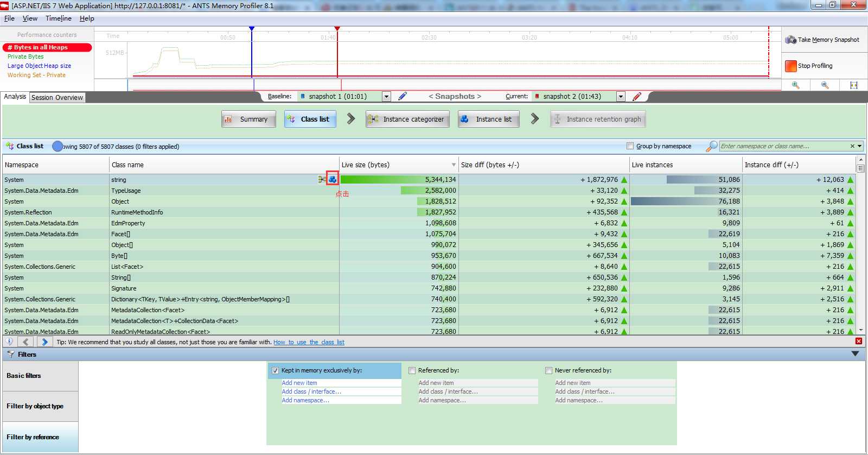The height and width of the screenshot is (455, 868).
Task: Open the Instance categorizer view
Action: [407, 119]
